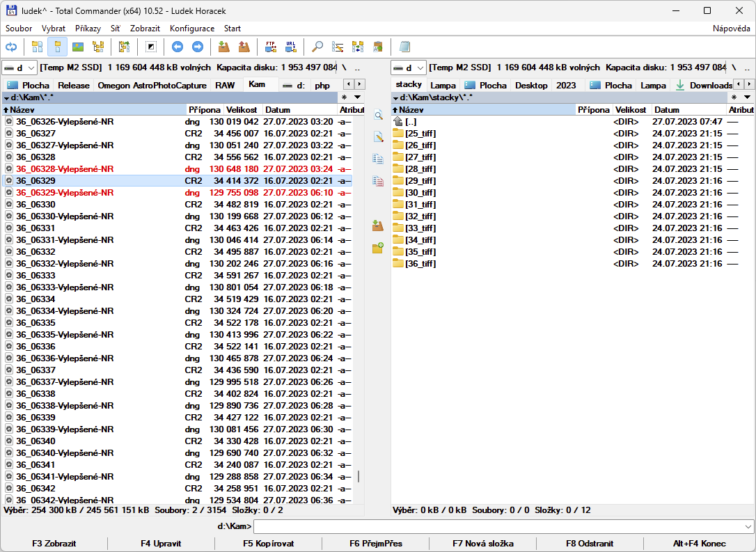Sort left panel by Velikost column

click(244, 110)
